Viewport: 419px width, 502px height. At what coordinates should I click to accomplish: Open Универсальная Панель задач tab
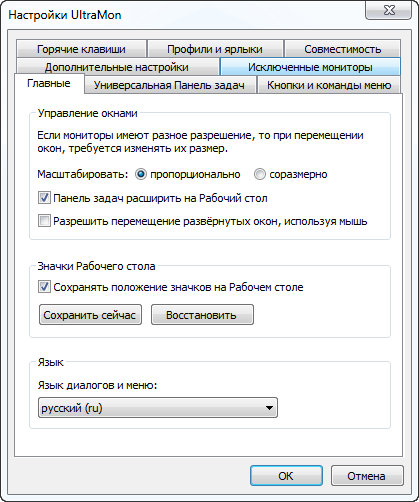point(170,85)
